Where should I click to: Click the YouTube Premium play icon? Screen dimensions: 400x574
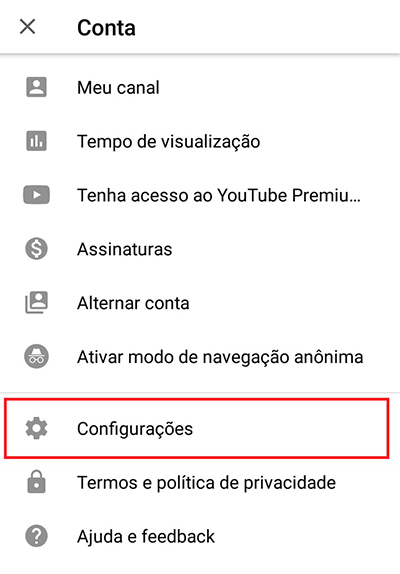click(36, 195)
